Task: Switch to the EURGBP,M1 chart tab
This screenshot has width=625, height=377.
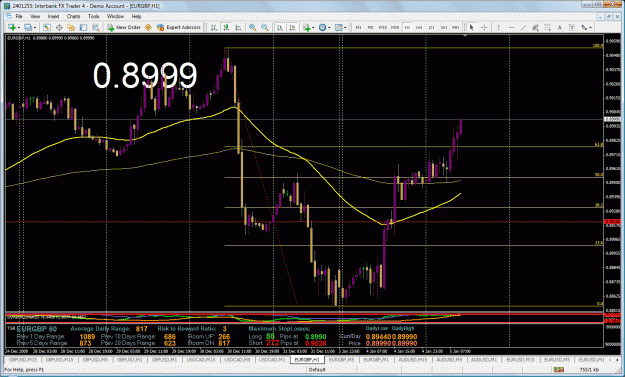Action: pos(376,359)
